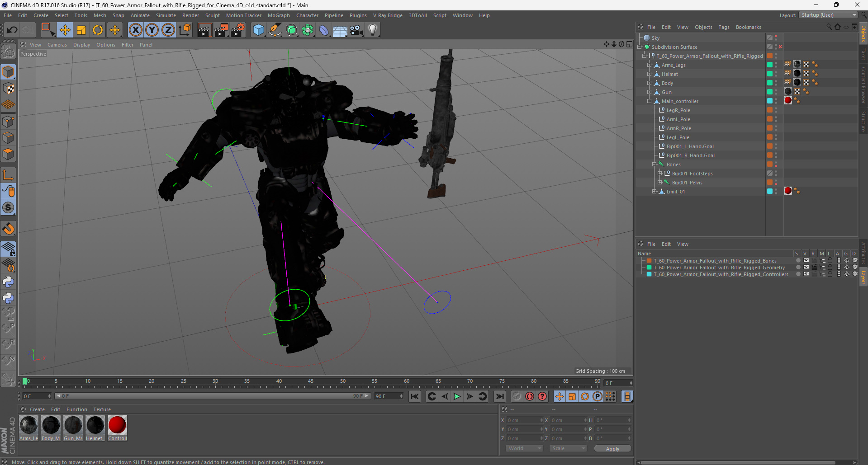The height and width of the screenshot is (465, 868).
Task: Click the Enable Axis L-shaped icon
Action: [8, 175]
